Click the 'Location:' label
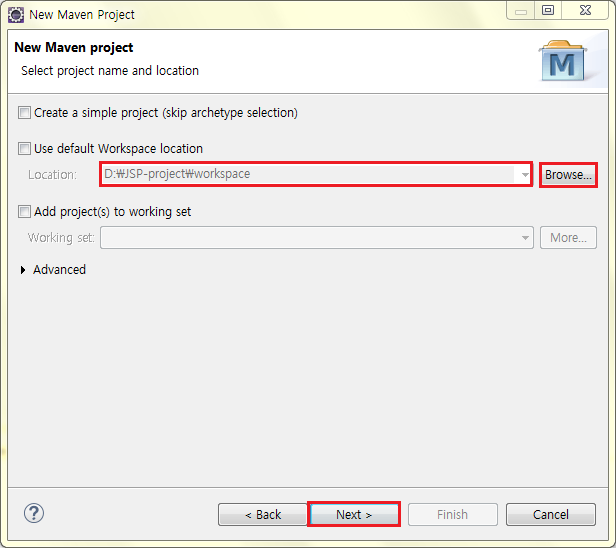This screenshot has height=548, width=616. point(53,174)
